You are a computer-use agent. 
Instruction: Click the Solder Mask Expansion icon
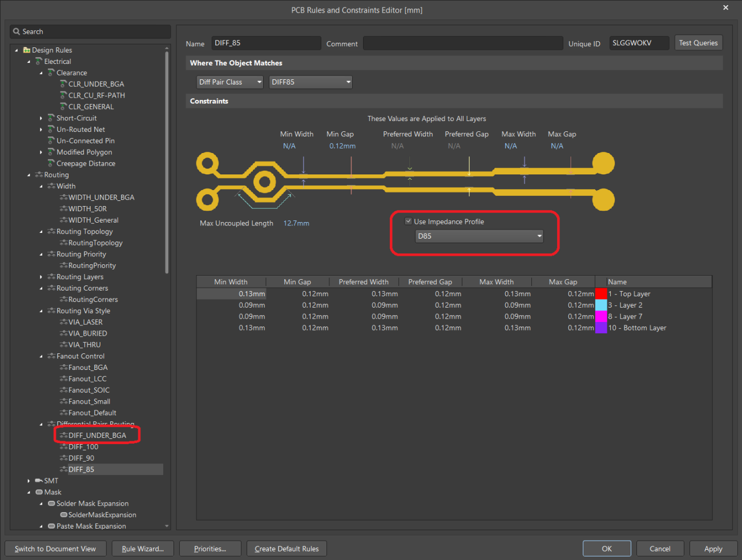[51, 503]
